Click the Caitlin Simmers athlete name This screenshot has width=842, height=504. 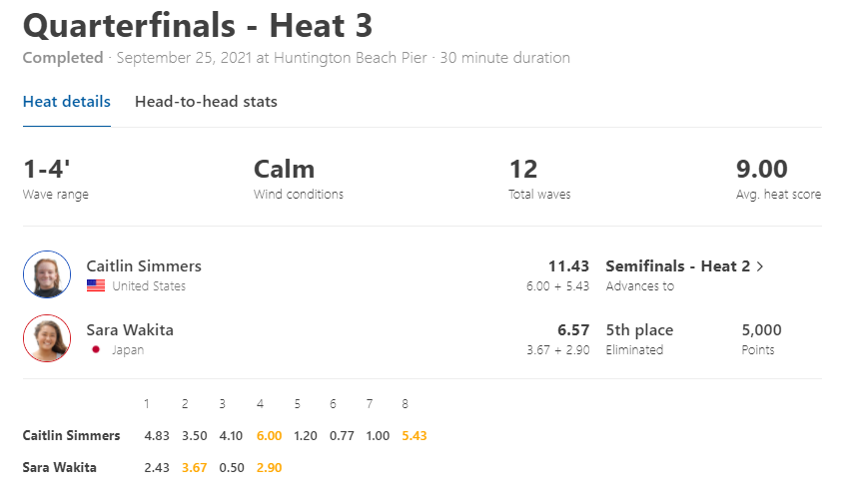[144, 266]
